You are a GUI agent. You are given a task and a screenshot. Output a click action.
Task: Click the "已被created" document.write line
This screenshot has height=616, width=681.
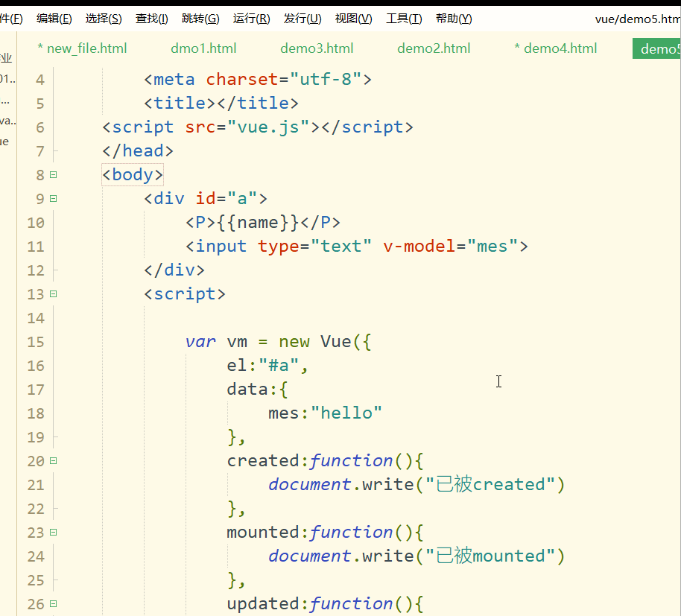tap(416, 484)
